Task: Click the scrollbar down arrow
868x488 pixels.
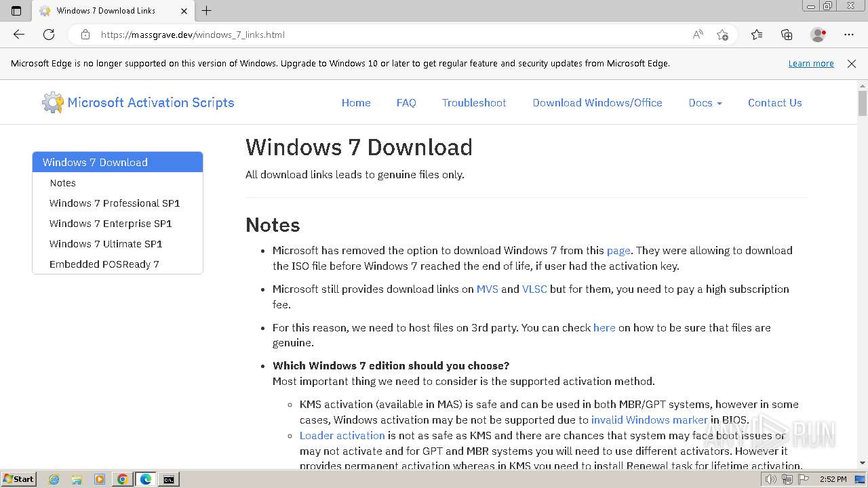Action: pyautogui.click(x=863, y=463)
